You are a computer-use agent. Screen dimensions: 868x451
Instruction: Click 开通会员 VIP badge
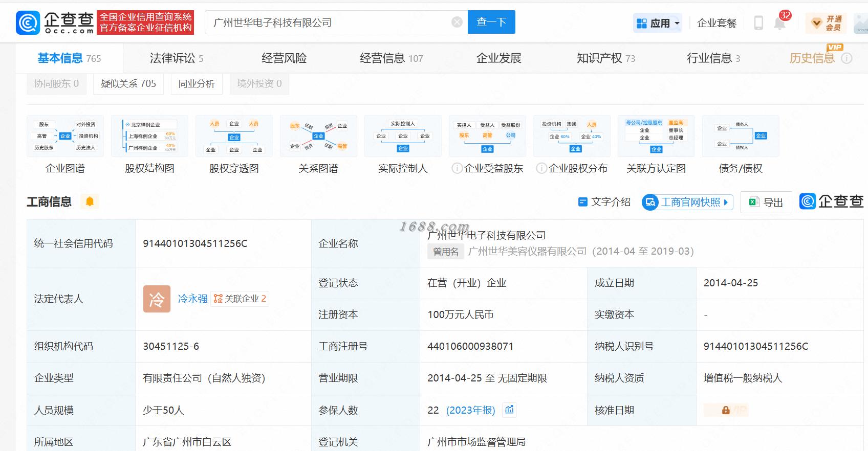coord(826,23)
